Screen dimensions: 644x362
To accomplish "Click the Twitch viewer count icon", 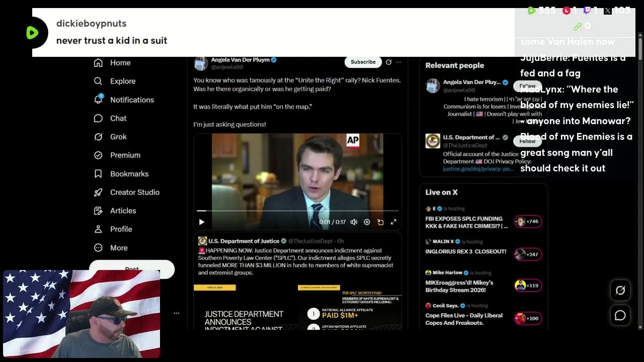I will point(587,11).
